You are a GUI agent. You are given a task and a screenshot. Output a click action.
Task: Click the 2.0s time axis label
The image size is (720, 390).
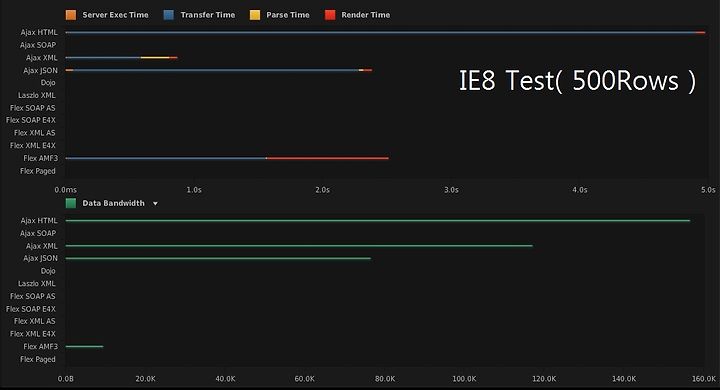322,190
